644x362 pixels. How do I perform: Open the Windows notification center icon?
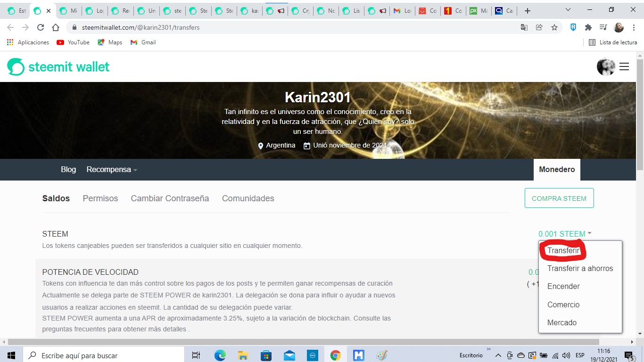click(x=629, y=356)
